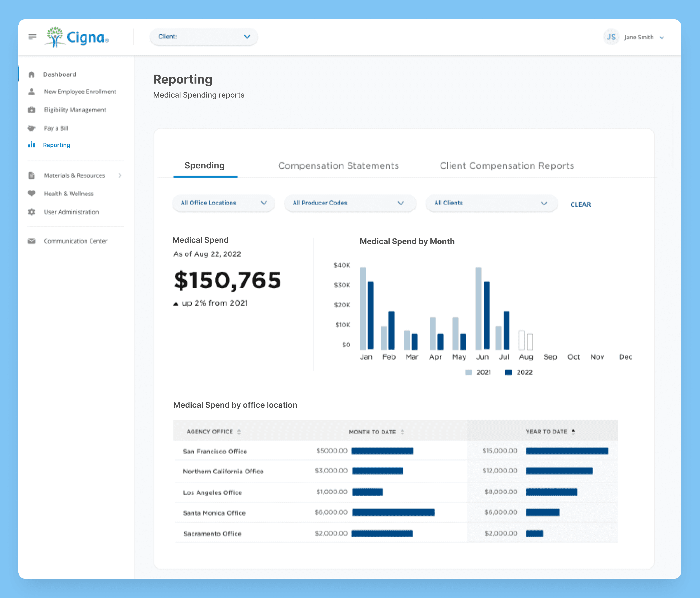Toggle Year to Date sort arrow
This screenshot has width=700, height=598.
573,432
